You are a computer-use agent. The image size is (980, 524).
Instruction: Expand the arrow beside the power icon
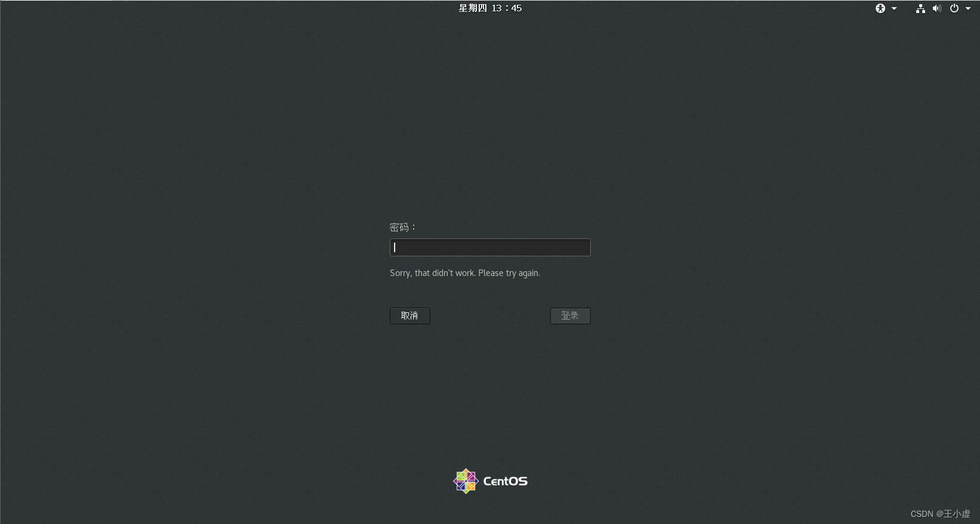[x=968, y=8]
